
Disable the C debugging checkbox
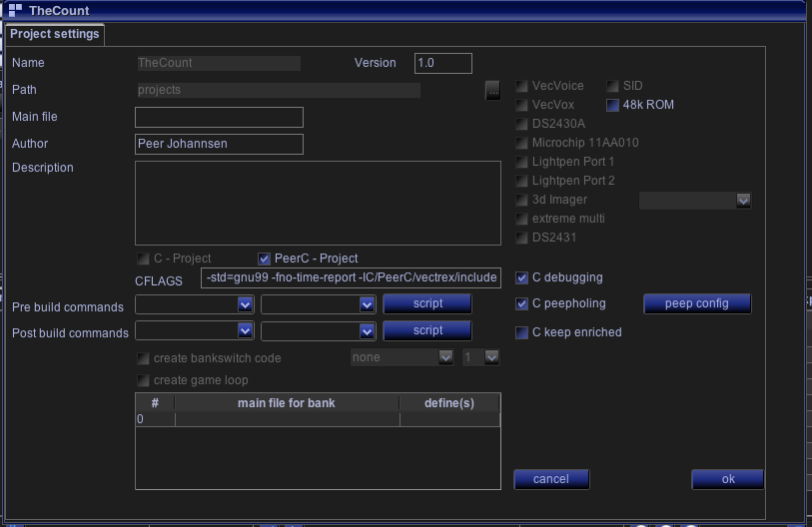click(521, 277)
